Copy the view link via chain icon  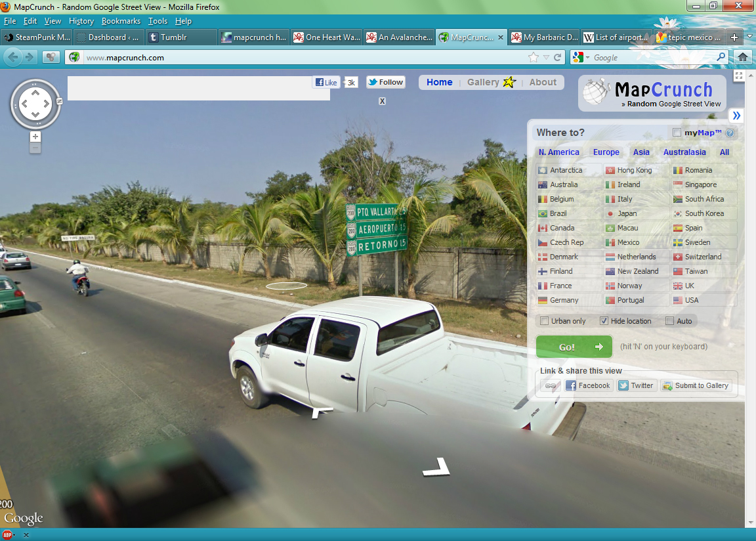(551, 386)
